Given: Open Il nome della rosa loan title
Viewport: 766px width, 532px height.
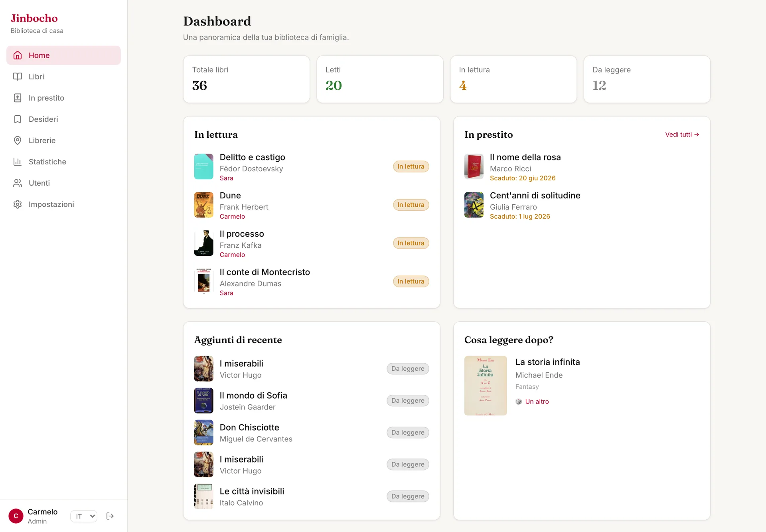Looking at the screenshot, I should click(525, 157).
